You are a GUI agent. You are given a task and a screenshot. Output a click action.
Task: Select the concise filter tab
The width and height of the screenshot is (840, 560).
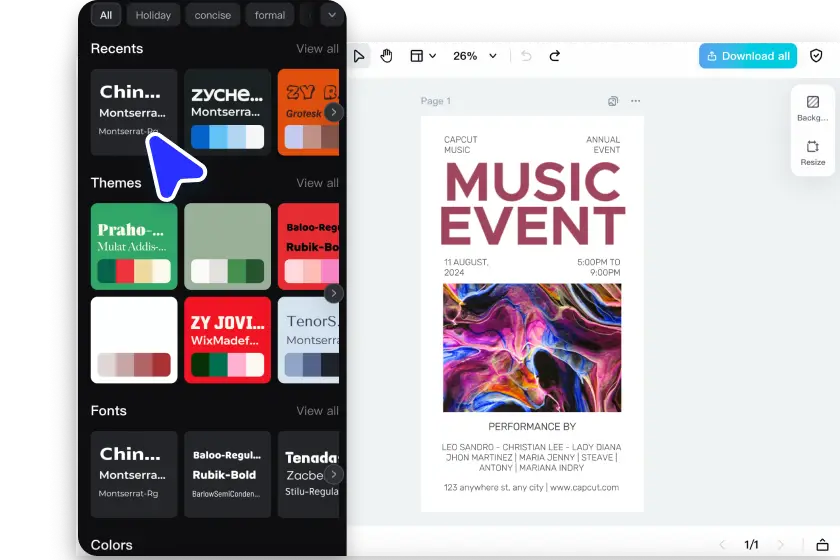[213, 15]
